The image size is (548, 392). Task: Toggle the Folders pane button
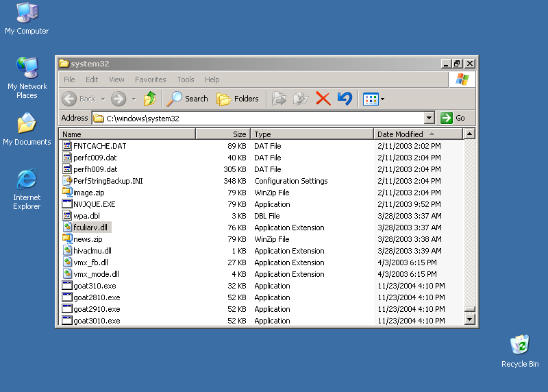pos(237,99)
